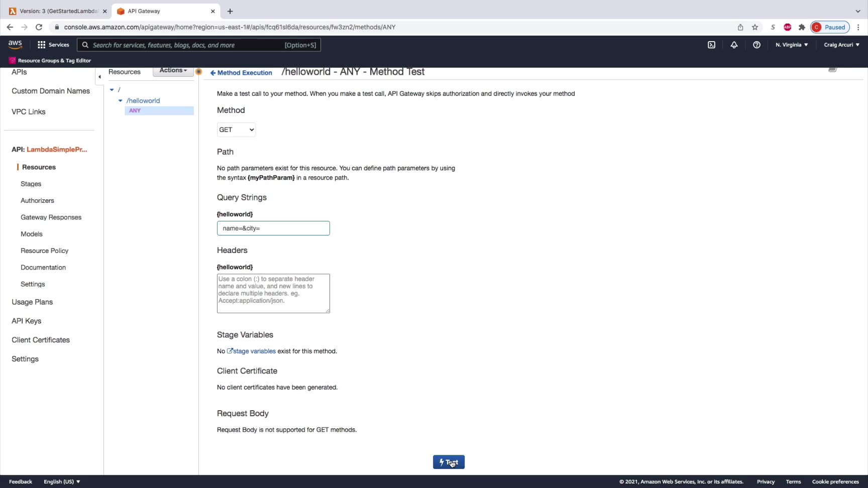Click the Feedback link in footer
Image resolution: width=868 pixels, height=488 pixels.
click(21, 481)
